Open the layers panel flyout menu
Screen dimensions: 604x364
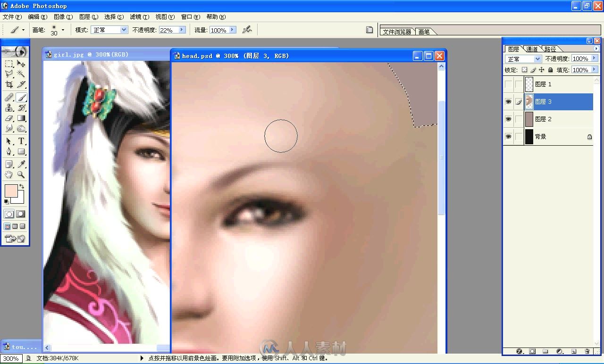(x=596, y=49)
